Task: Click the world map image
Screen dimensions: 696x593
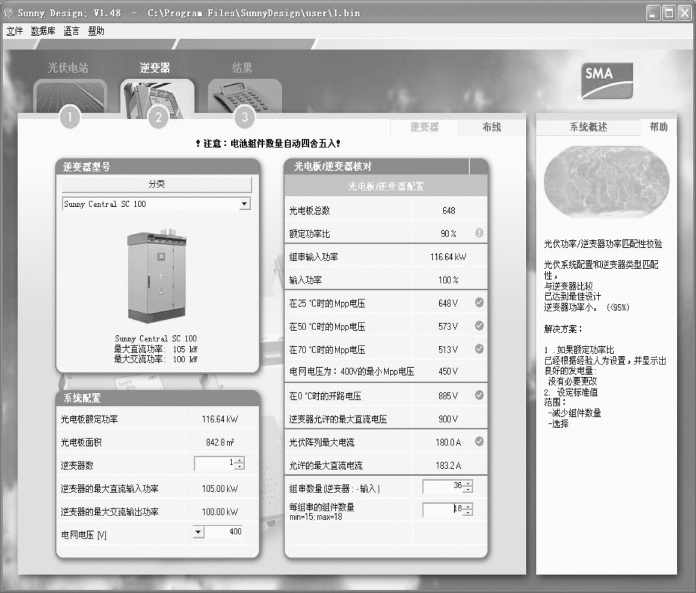Action: (606, 182)
